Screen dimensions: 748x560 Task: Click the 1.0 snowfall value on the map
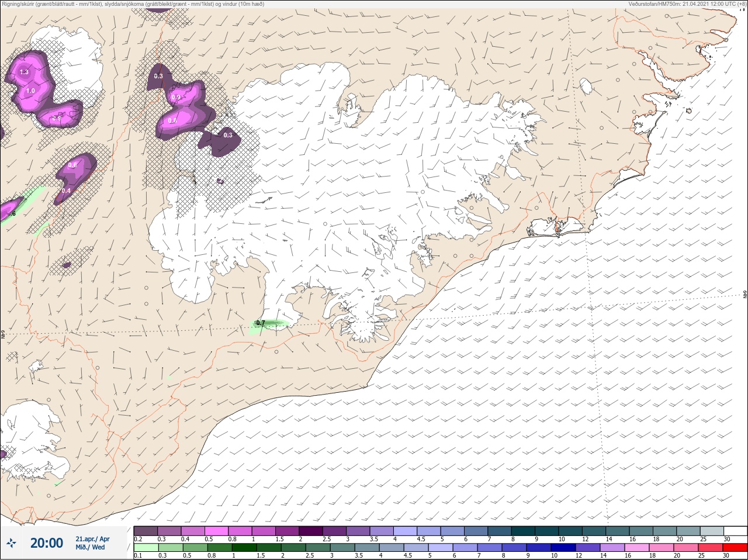coord(30,91)
